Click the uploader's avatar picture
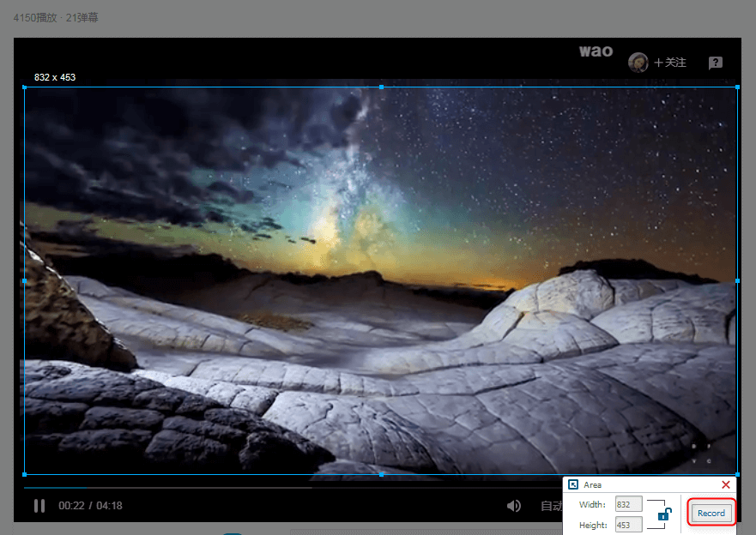Screen dimensions: 756x535 coord(638,63)
